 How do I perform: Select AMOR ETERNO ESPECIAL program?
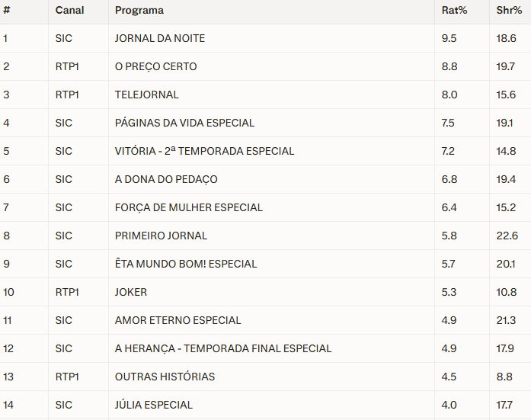coord(178,320)
